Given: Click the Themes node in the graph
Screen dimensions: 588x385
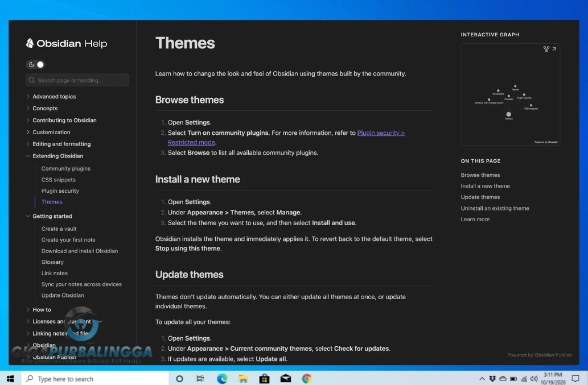Looking at the screenshot, I should [x=508, y=115].
